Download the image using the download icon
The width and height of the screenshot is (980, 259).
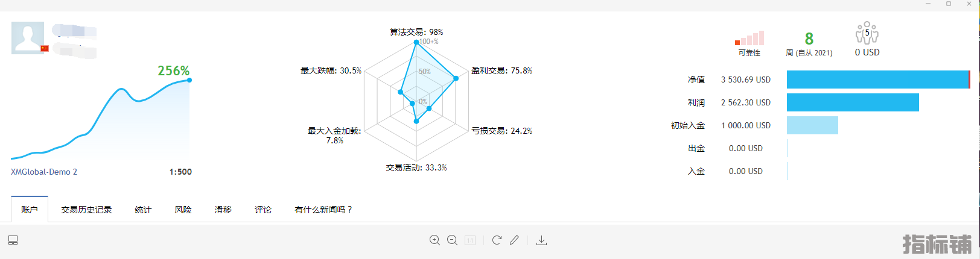tap(542, 240)
